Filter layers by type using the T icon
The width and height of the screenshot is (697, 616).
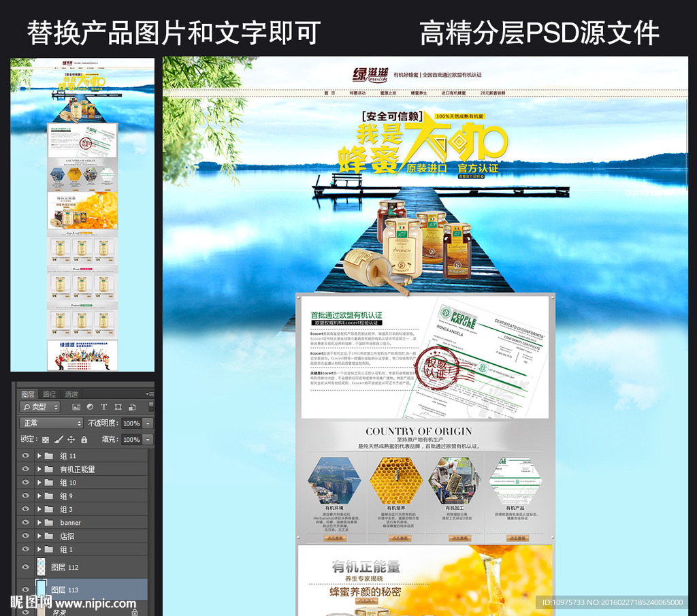coord(104,408)
